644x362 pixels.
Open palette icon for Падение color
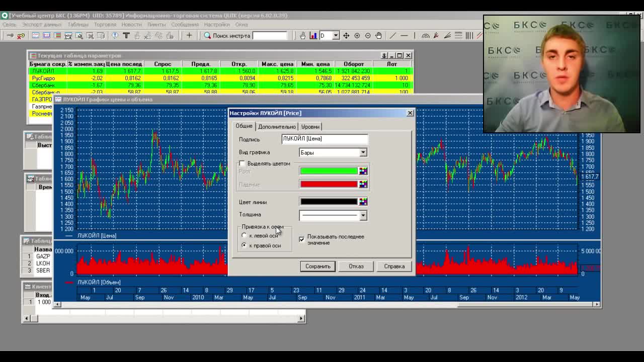click(363, 184)
